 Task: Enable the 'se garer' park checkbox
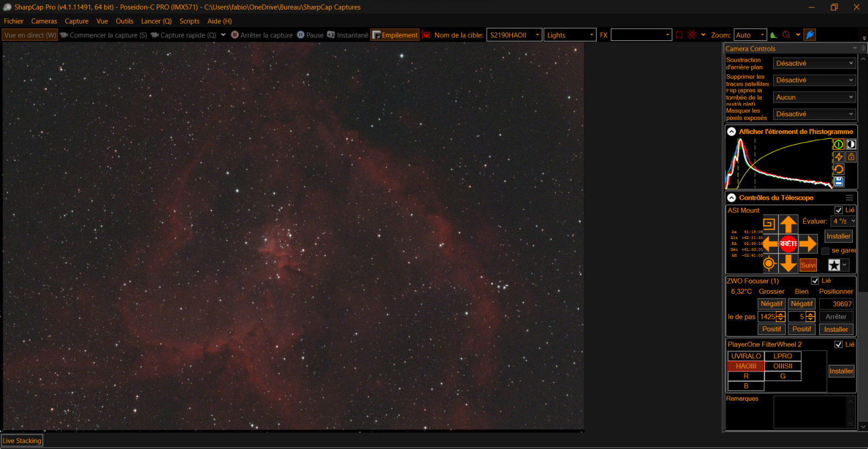point(825,251)
